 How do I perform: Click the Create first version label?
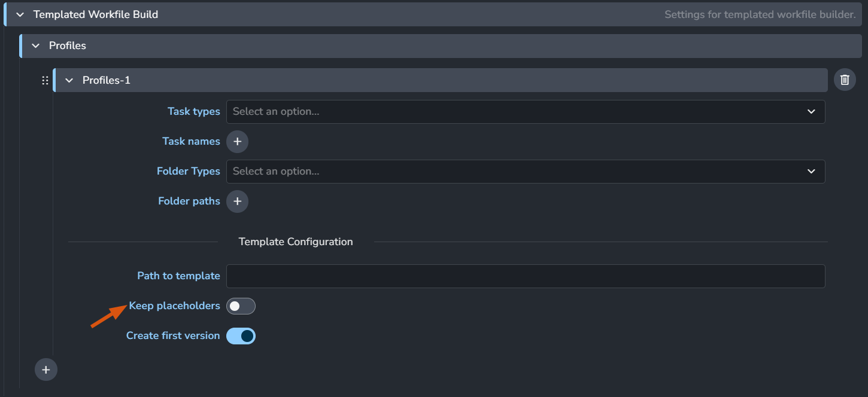pyautogui.click(x=173, y=336)
